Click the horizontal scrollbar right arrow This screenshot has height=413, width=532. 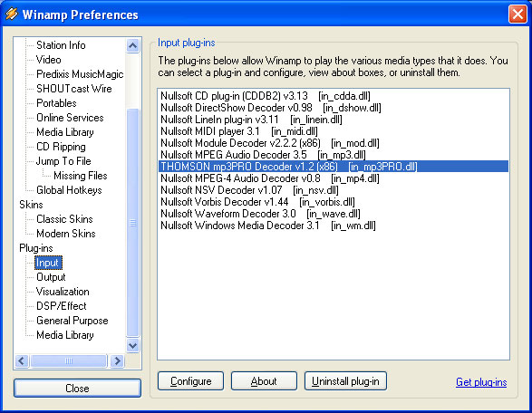117,360
